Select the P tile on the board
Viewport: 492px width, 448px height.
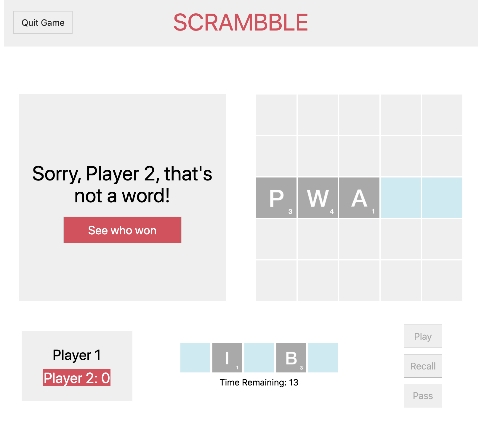[x=276, y=198]
